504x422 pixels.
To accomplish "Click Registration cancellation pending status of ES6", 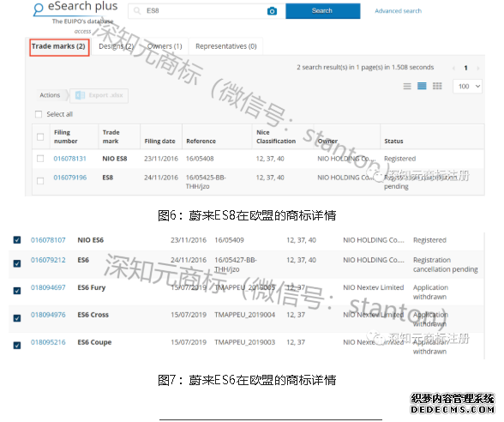I will pos(446,264).
